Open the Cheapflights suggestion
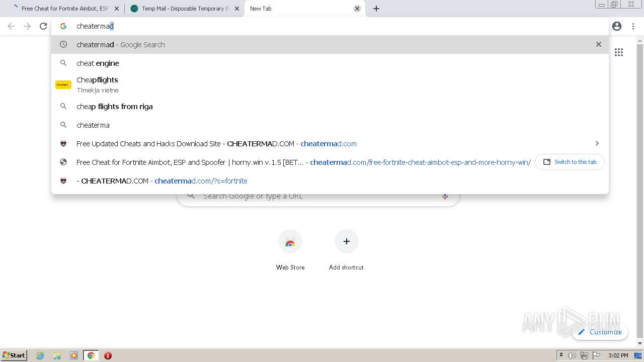Viewport: 644px width, 362px height. 330,84
